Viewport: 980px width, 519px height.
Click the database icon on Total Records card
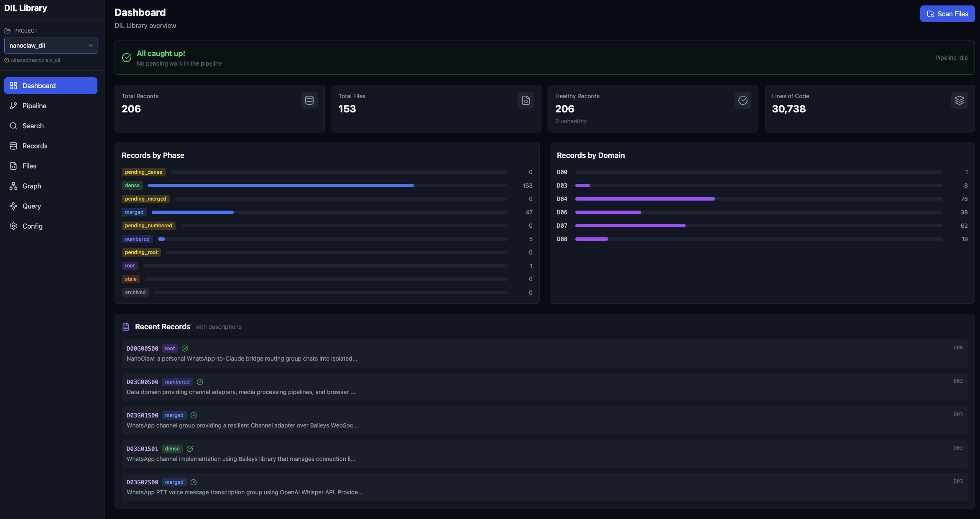(x=309, y=100)
